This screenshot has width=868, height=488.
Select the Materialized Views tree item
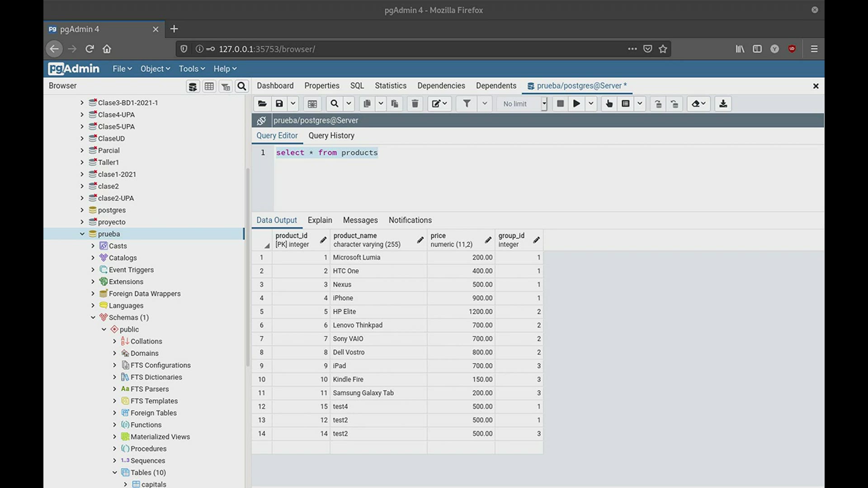pos(160,437)
